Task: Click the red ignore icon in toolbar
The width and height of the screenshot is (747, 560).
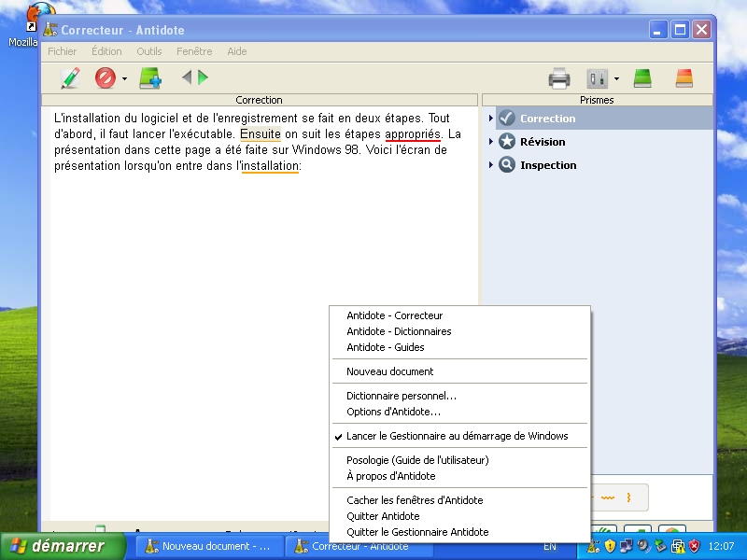Action: (105, 78)
